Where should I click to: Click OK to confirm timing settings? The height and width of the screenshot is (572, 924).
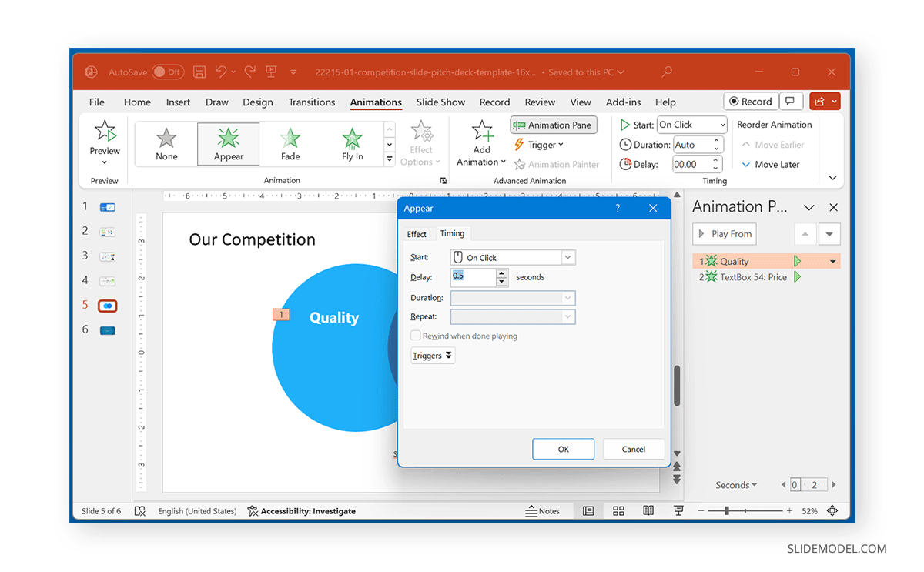coord(563,449)
